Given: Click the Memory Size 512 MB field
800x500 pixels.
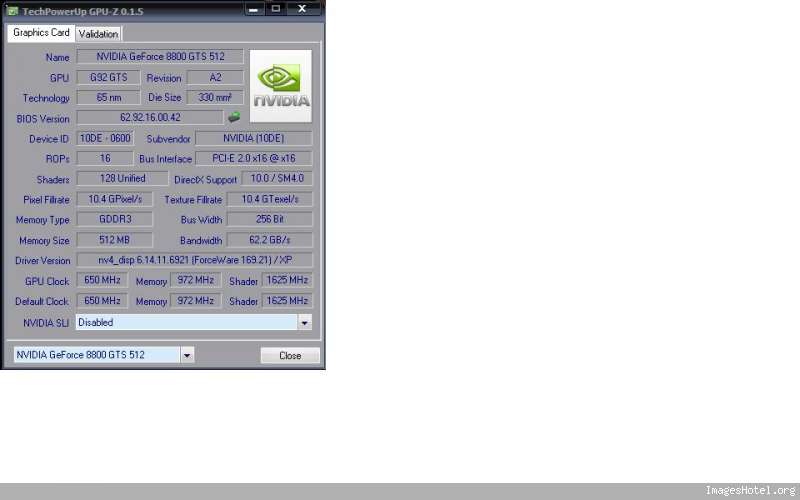Looking at the screenshot, I should pos(114,240).
